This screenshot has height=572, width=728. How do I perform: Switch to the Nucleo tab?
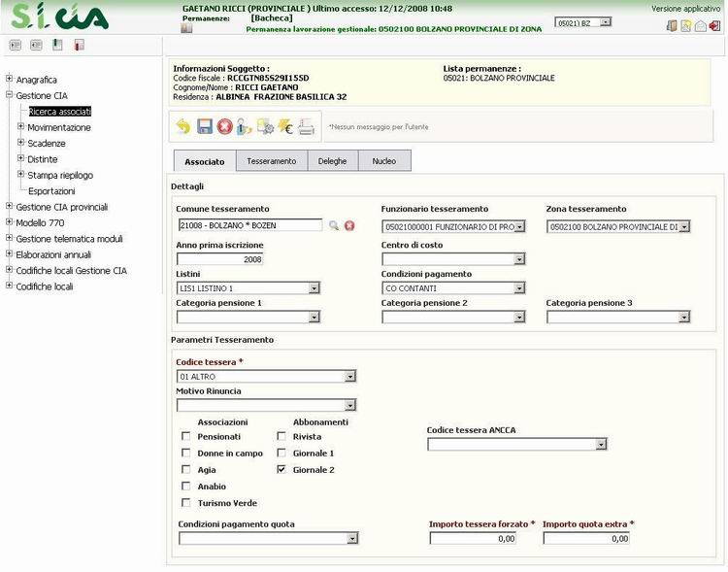coord(384,161)
